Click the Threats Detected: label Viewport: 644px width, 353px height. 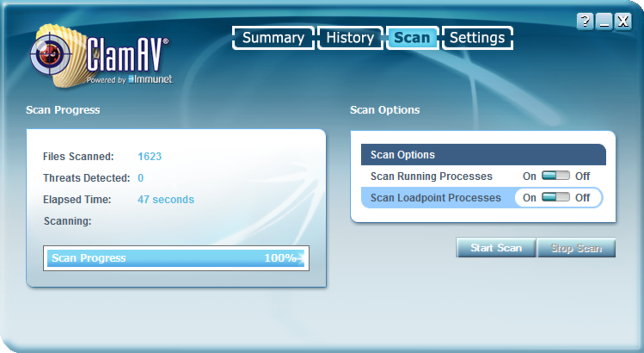87,178
